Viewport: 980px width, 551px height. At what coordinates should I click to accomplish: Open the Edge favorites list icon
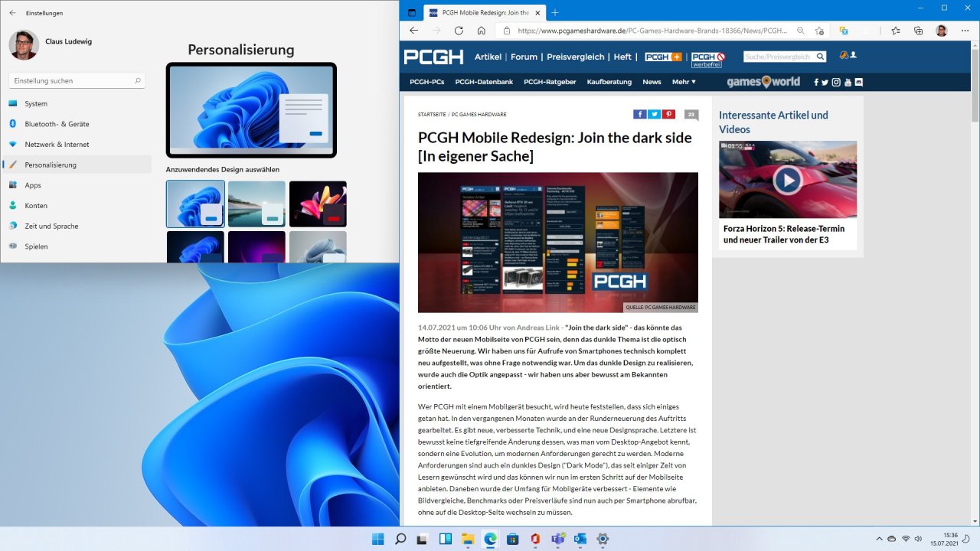pos(896,31)
